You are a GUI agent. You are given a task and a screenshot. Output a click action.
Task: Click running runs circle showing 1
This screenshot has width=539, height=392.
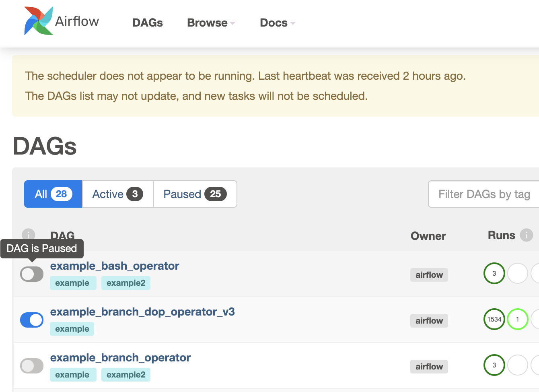point(518,319)
